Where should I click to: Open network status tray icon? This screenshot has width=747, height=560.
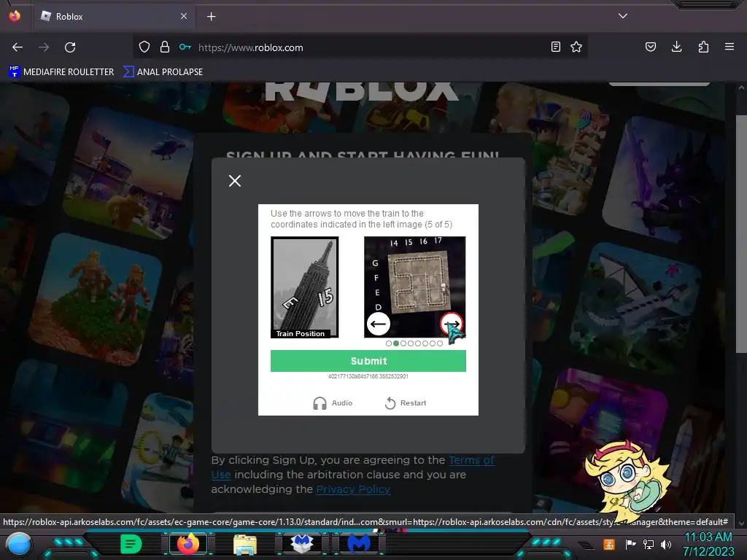click(648, 544)
